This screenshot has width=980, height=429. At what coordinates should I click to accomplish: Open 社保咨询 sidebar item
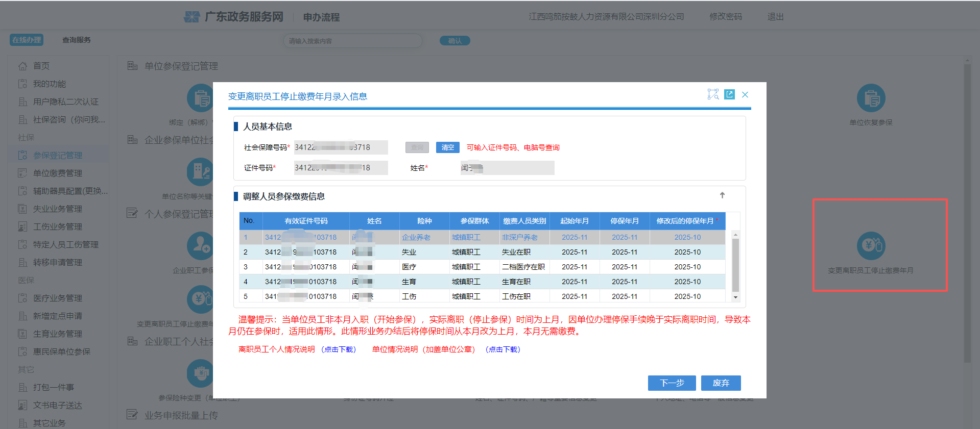pos(69,119)
